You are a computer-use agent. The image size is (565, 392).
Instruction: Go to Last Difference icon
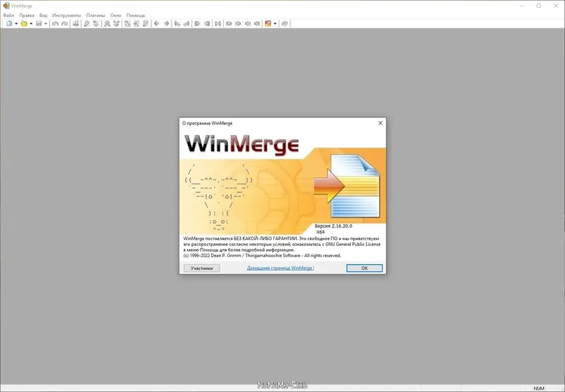[x=145, y=23]
